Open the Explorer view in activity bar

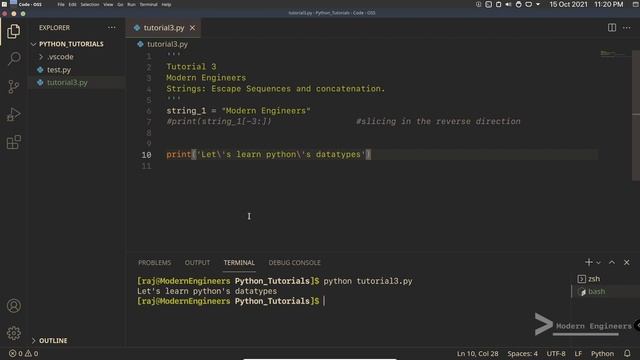[x=13, y=31]
